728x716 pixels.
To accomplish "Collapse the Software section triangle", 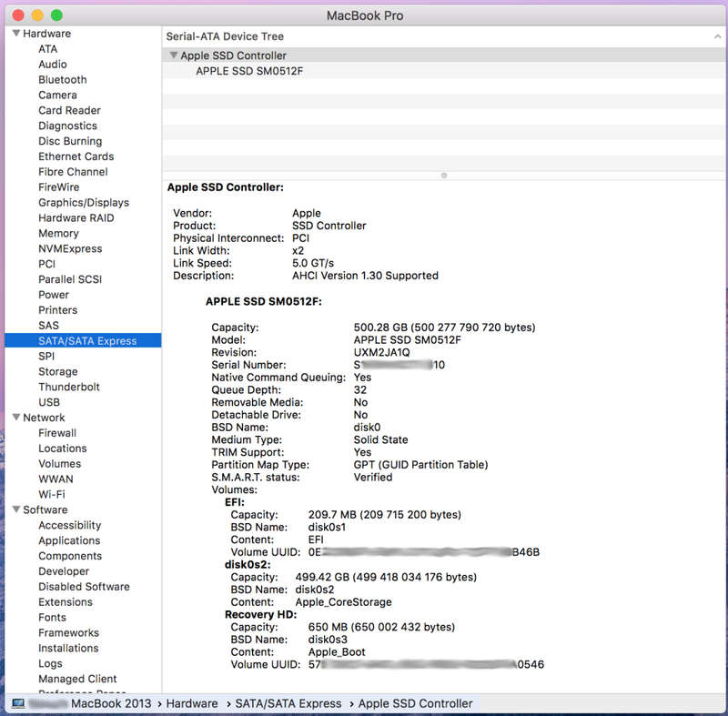I will [16, 509].
